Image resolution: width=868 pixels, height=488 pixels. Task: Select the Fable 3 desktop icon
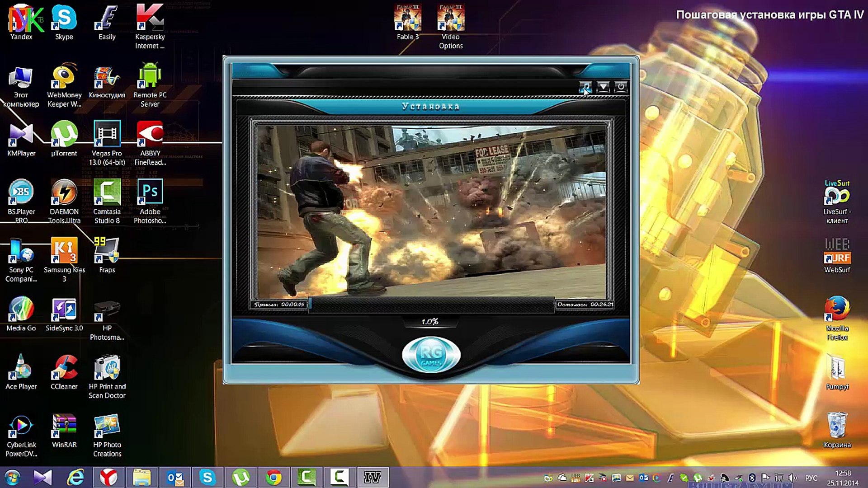coord(408,23)
